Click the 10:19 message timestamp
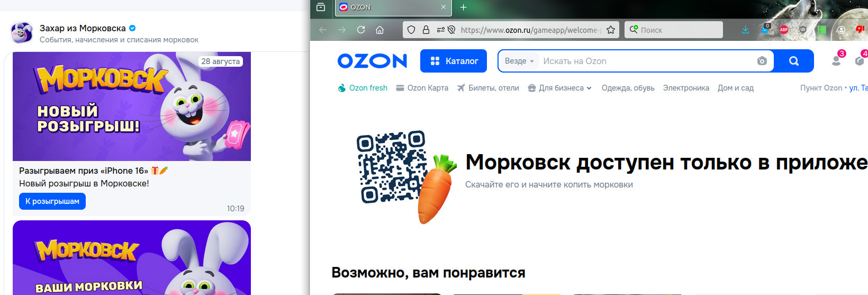868x295 pixels. (x=236, y=209)
